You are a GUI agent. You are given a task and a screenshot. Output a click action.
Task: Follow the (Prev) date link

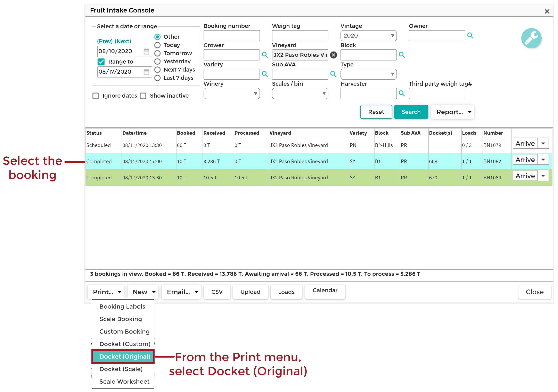point(105,41)
